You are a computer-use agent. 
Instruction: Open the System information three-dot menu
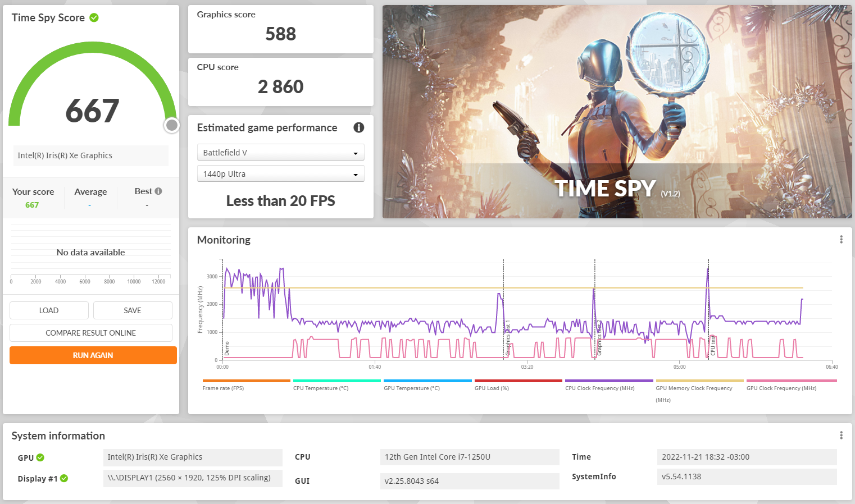841,436
